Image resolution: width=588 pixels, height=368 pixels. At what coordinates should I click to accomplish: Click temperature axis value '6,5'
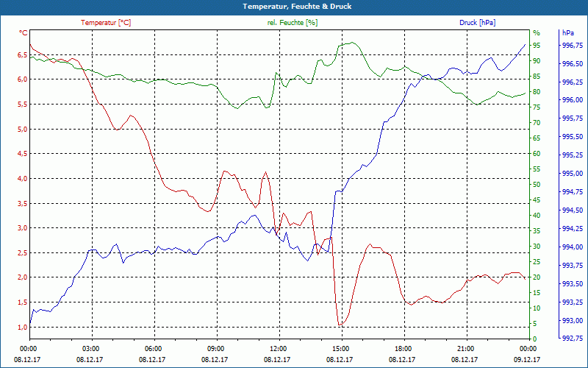point(23,54)
